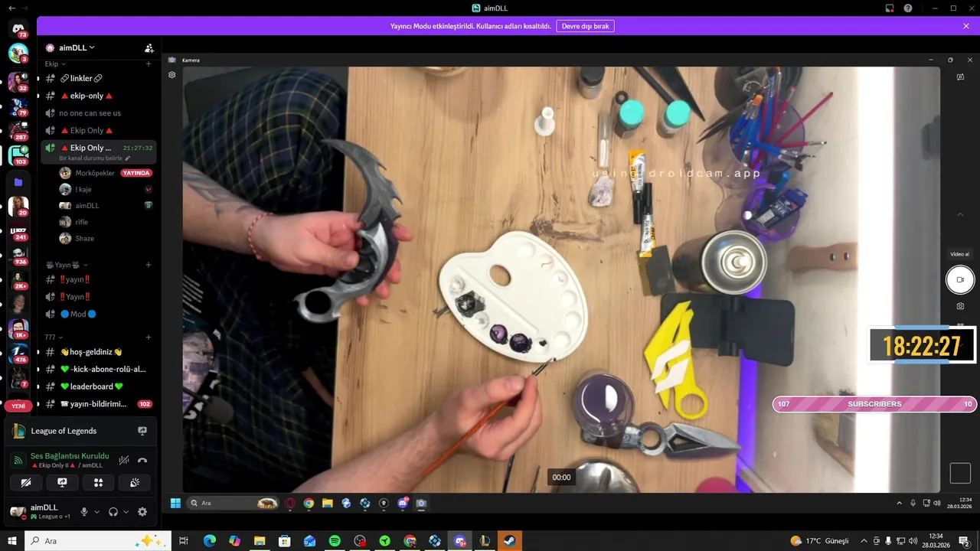Open Microsoft Edge from main taskbar
Viewport: 980px width, 551px height.
pos(210,541)
